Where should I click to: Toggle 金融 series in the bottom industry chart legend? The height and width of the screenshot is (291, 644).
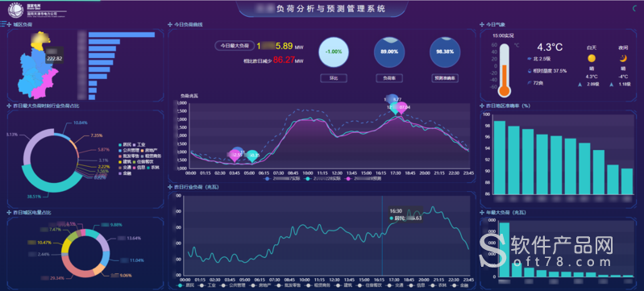click(459, 285)
